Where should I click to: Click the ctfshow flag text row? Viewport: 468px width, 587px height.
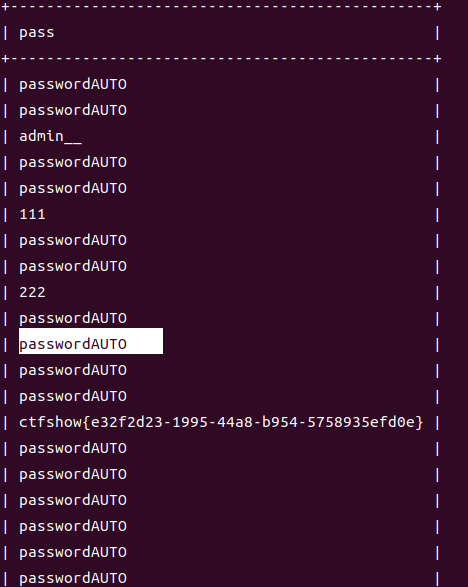(x=221, y=422)
